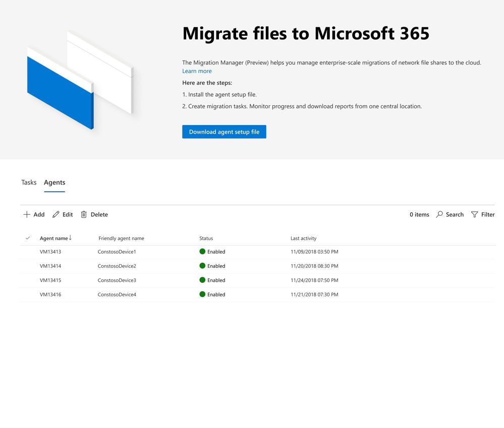Image resolution: width=504 pixels, height=428 pixels.
Task: Click Enabled status of VM13415
Action: (x=212, y=280)
